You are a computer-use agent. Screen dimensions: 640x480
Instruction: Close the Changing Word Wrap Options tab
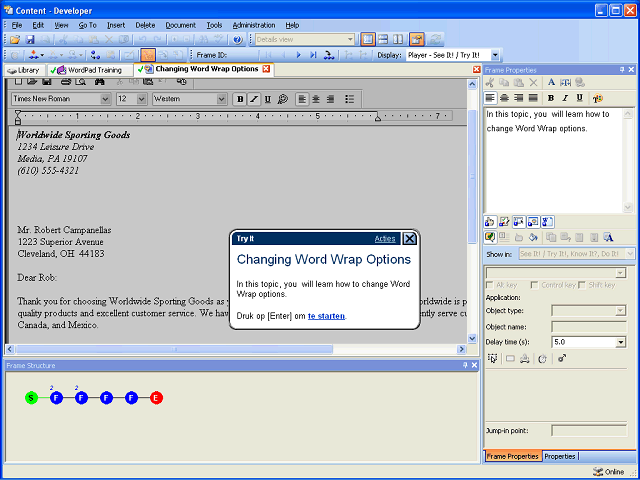[266, 69]
